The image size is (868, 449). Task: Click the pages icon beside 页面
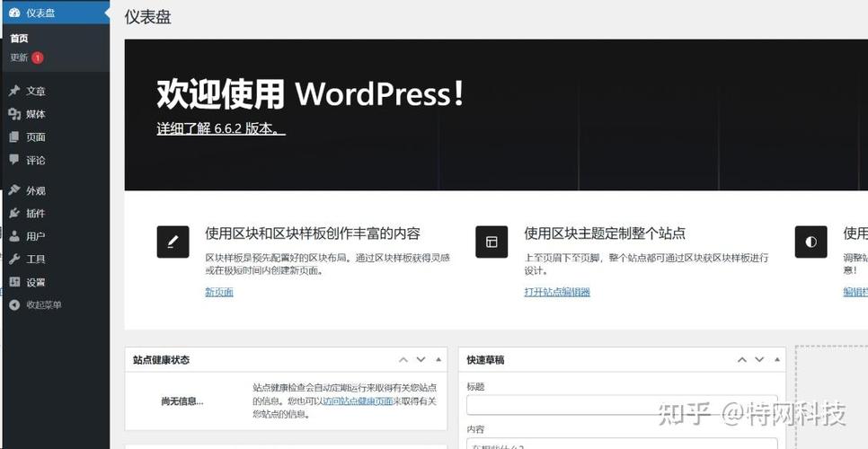click(x=14, y=137)
